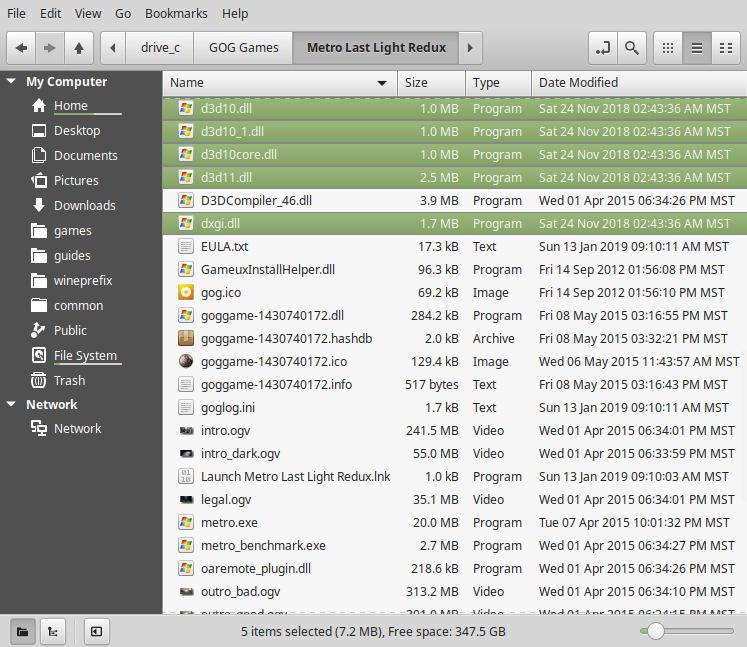This screenshot has height=647, width=747.
Task: Open Downloads in the sidebar
Action: click(x=84, y=205)
